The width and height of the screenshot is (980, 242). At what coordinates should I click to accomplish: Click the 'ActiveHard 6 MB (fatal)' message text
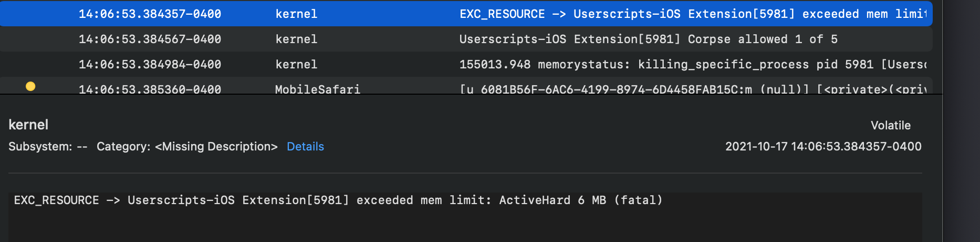(581, 200)
